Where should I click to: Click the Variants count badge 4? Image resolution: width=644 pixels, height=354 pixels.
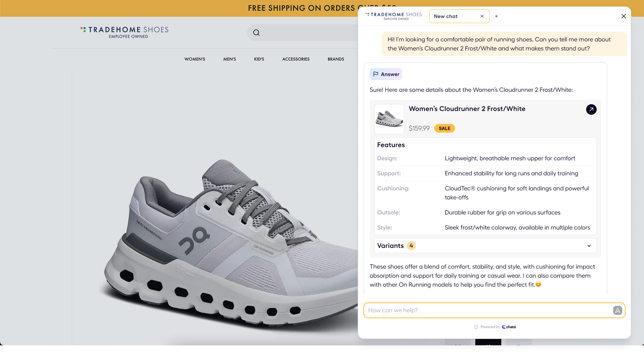[x=411, y=246]
